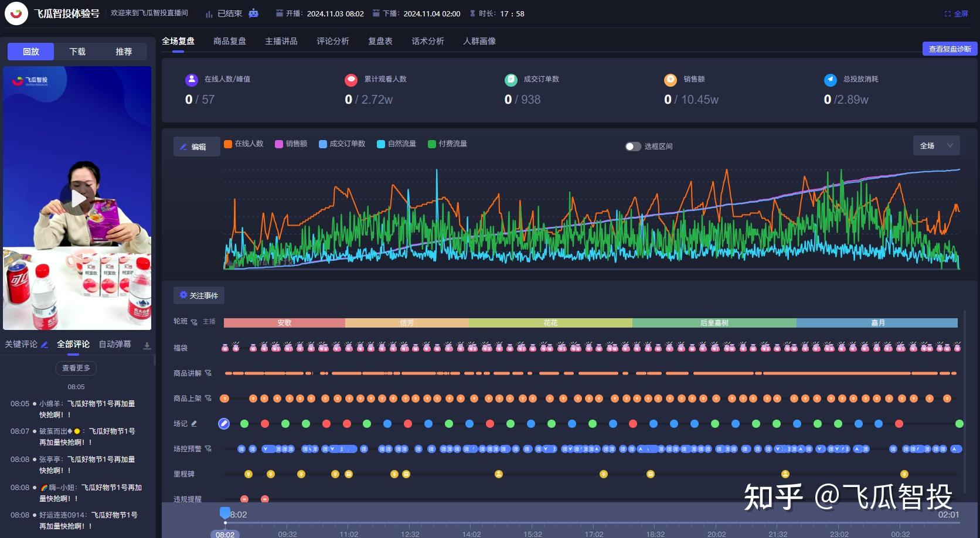The height and width of the screenshot is (538, 980).
Task: Play the livestream replay video
Action: pyautogui.click(x=77, y=199)
